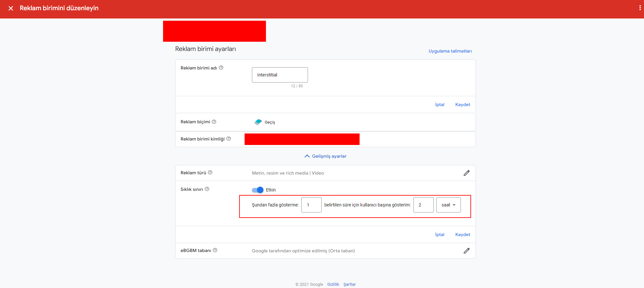Click the Geçiş format label
This screenshot has width=644, height=288.
pyautogui.click(x=270, y=122)
